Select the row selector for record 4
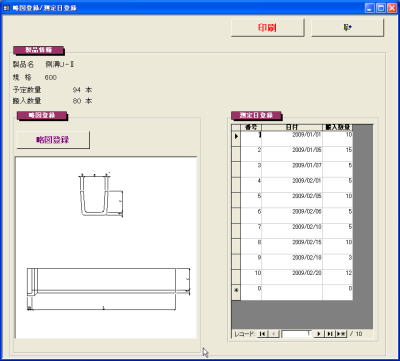The width and height of the screenshot is (400, 361). tap(236, 185)
